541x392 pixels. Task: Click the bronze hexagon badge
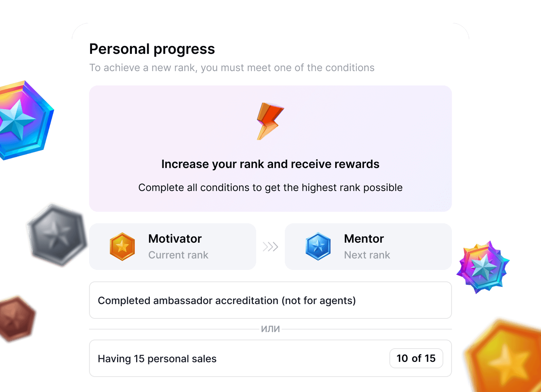click(17, 318)
